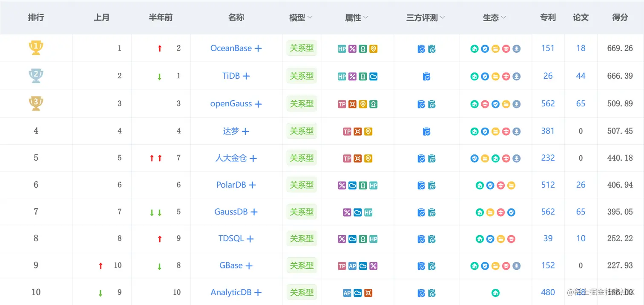Screen dimensions: 644x305
Task: Click the gray download ecosystem icon for GBase
Action: (516, 266)
